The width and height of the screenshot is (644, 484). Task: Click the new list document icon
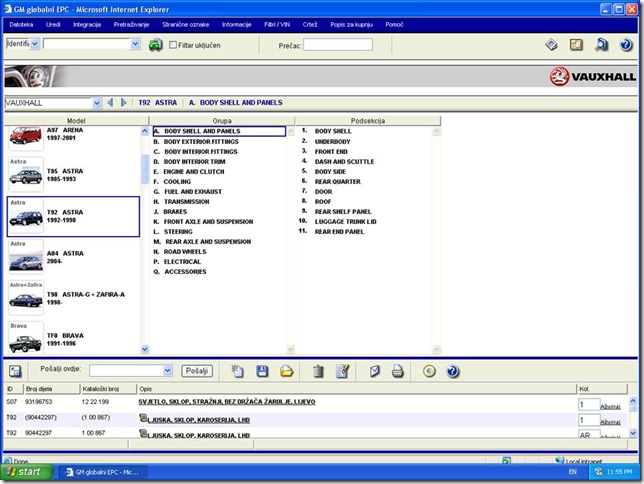point(237,371)
